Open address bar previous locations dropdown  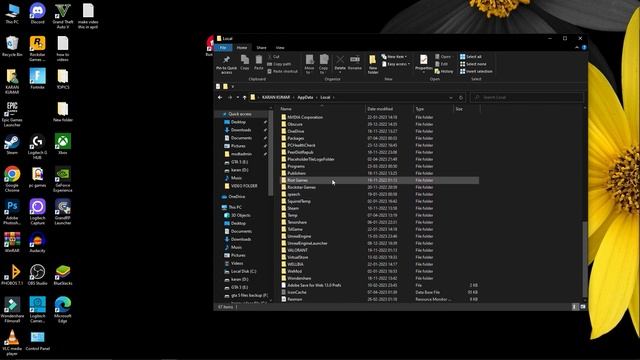pyautogui.click(x=451, y=98)
